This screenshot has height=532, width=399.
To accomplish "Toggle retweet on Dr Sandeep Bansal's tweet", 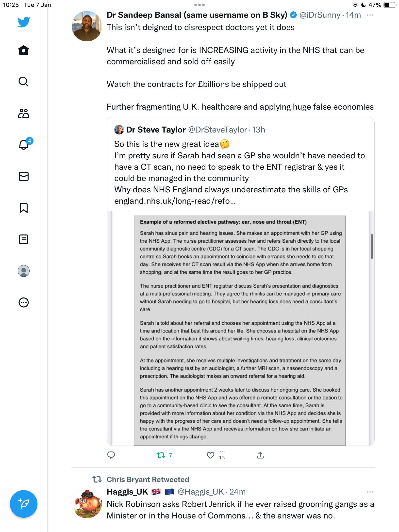I will pyautogui.click(x=161, y=455).
